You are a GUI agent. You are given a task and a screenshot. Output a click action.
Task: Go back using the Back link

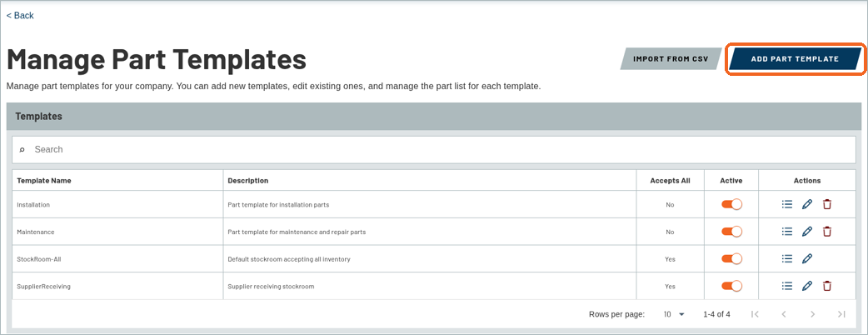tap(20, 16)
